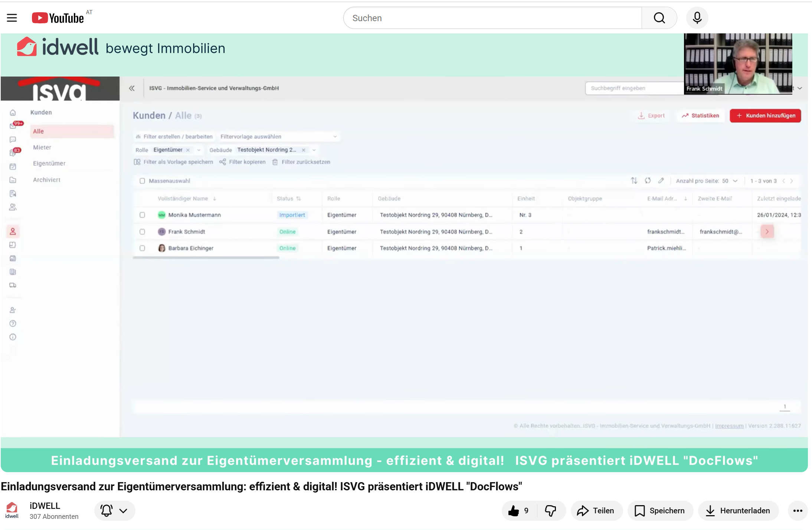Toggle the Massenauswahl checkbox
This screenshot has width=812, height=530.
pos(142,181)
